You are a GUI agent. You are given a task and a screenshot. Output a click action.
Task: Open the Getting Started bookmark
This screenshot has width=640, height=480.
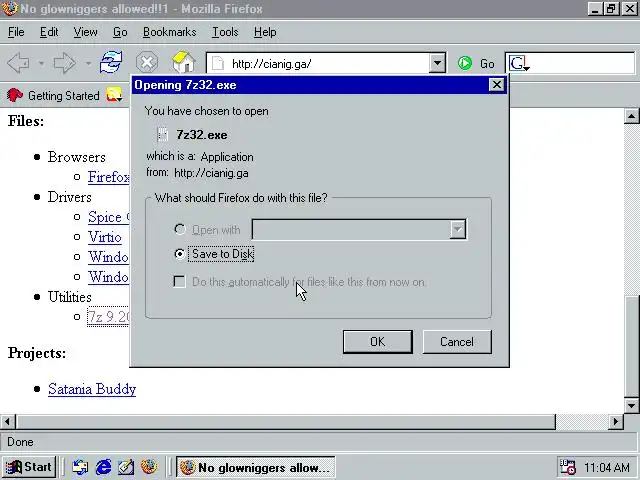pos(53,96)
